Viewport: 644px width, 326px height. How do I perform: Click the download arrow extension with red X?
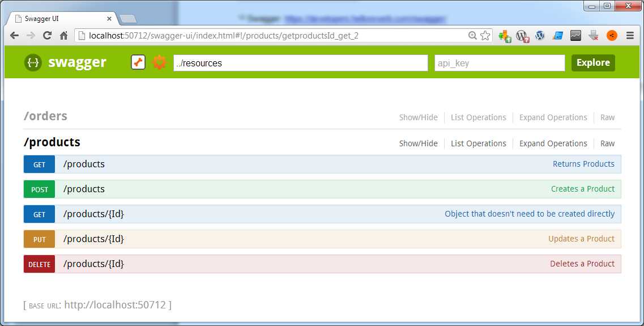point(594,36)
